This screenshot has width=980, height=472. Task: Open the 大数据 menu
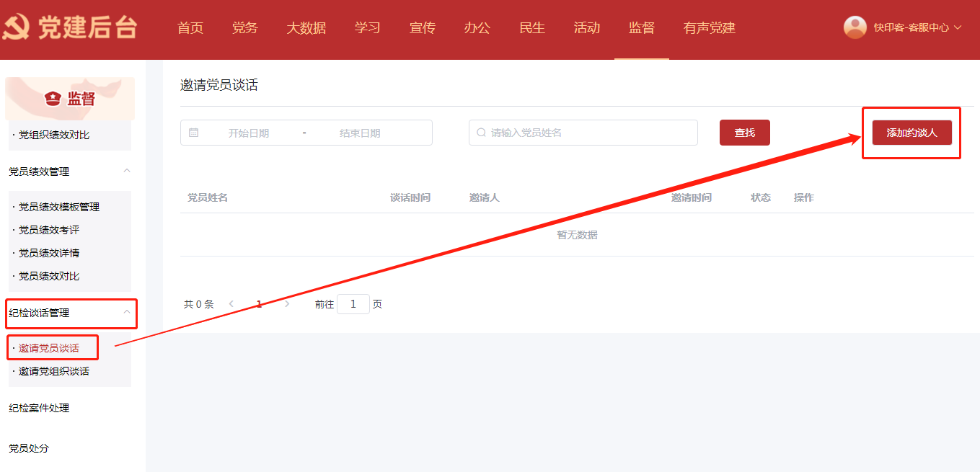[x=306, y=28]
